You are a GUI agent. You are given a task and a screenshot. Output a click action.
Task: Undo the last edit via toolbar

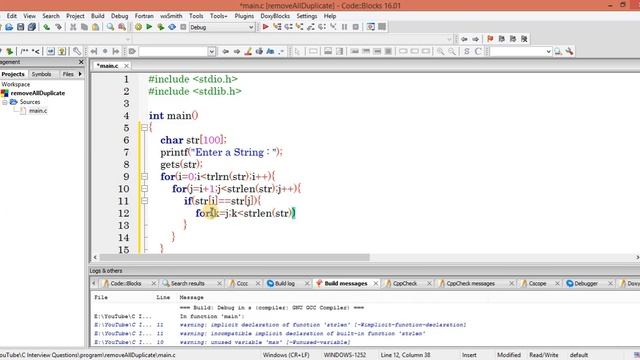47,27
